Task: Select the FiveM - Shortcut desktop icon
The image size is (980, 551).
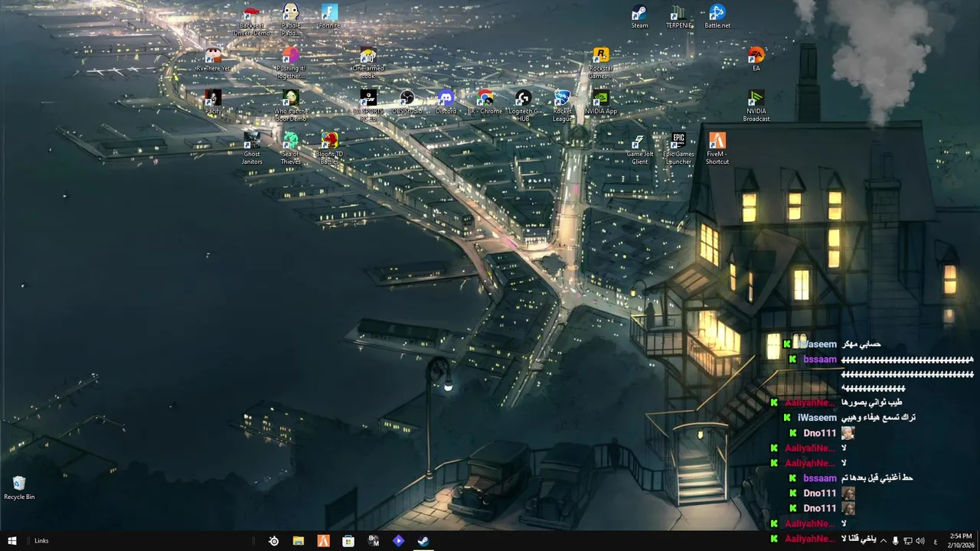Action: (717, 148)
